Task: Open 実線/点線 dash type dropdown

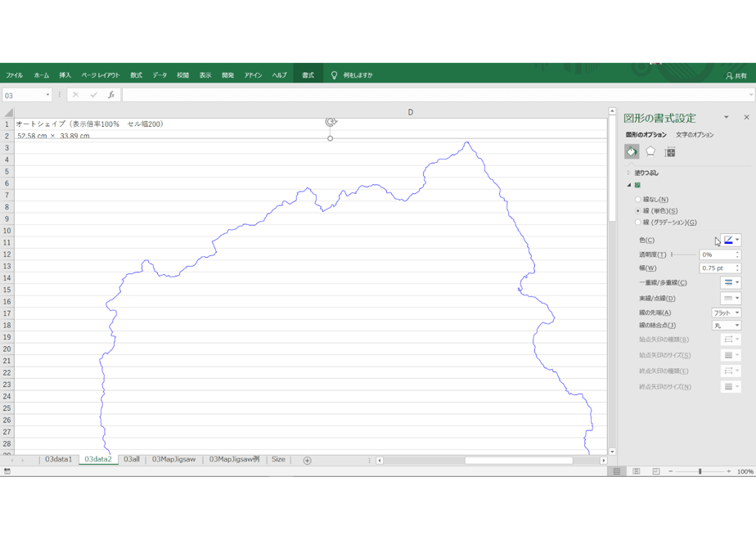Action: 731,299
